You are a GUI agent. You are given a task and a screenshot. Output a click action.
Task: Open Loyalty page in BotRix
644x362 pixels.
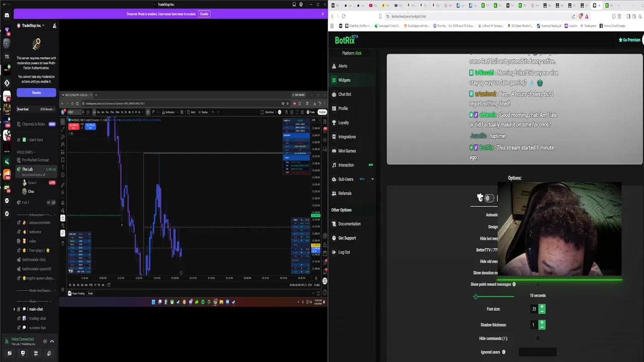[x=343, y=122]
